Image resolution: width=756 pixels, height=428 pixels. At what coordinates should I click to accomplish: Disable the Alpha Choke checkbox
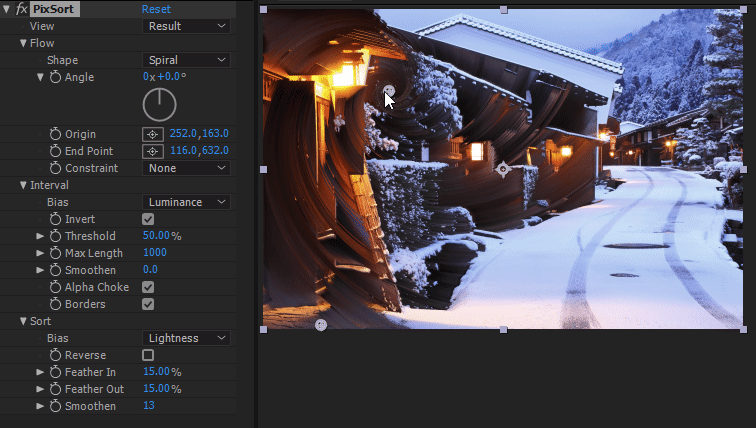click(148, 287)
